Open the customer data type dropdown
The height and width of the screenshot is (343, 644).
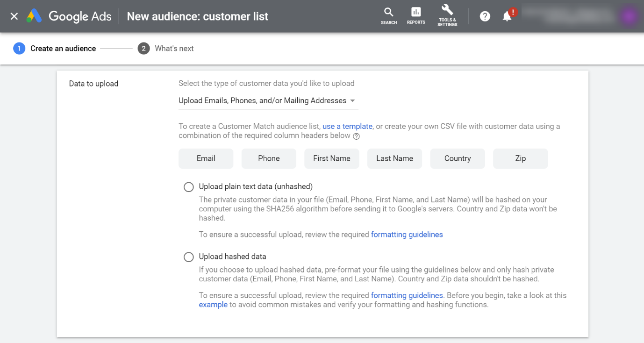268,101
